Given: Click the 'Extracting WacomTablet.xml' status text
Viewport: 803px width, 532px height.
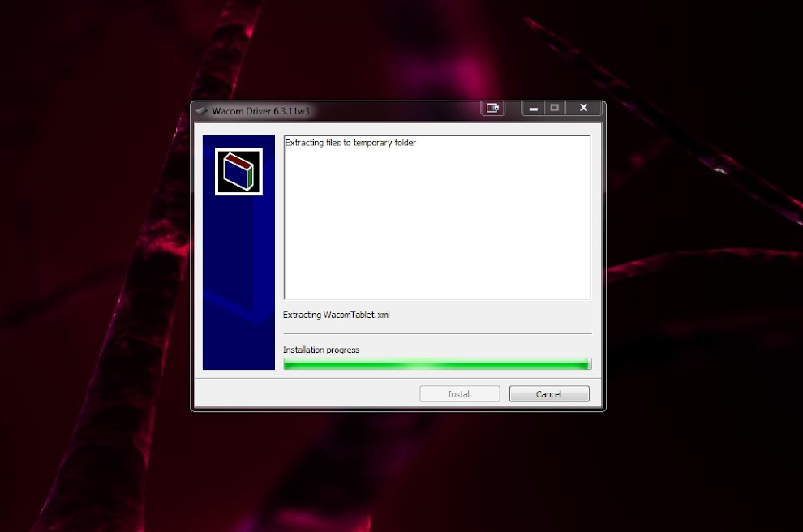Looking at the screenshot, I should [337, 315].
